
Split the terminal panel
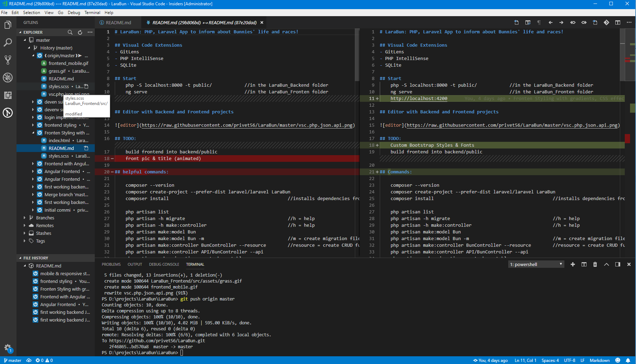pos(584,264)
